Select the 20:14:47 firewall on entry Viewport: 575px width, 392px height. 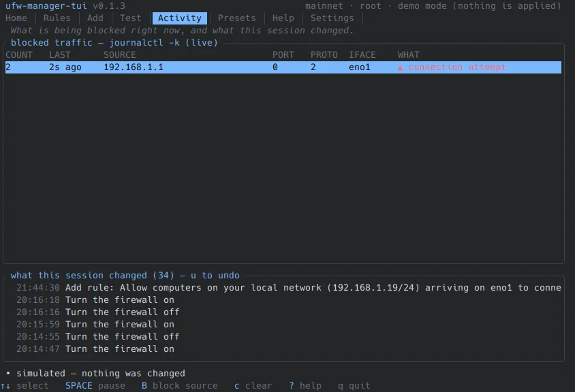pyautogui.click(x=95, y=348)
